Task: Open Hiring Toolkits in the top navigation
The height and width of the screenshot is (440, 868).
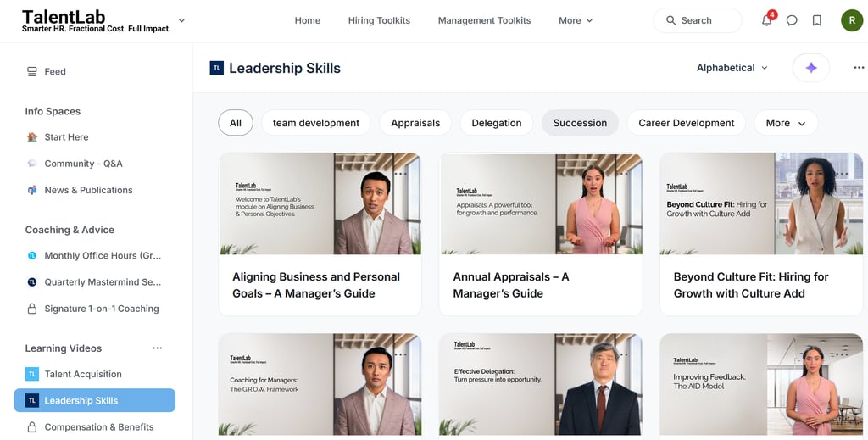Action: click(x=379, y=20)
